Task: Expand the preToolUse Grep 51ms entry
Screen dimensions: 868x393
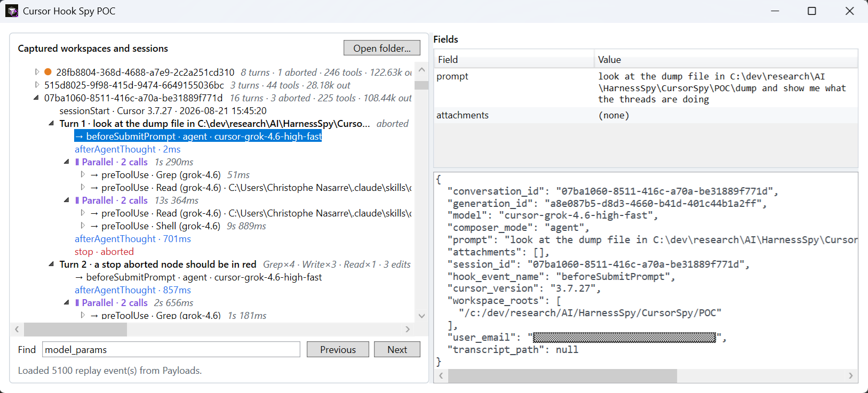Action: click(83, 174)
